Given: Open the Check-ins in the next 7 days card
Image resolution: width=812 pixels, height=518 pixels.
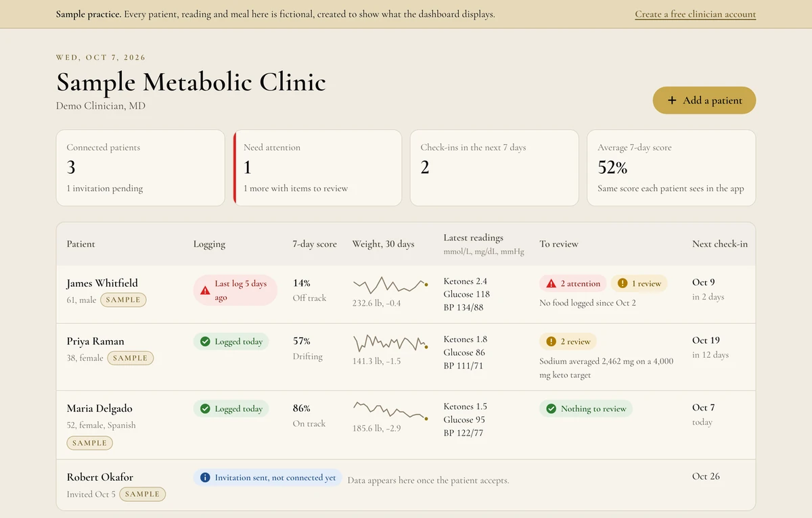Looking at the screenshot, I should click(x=494, y=168).
